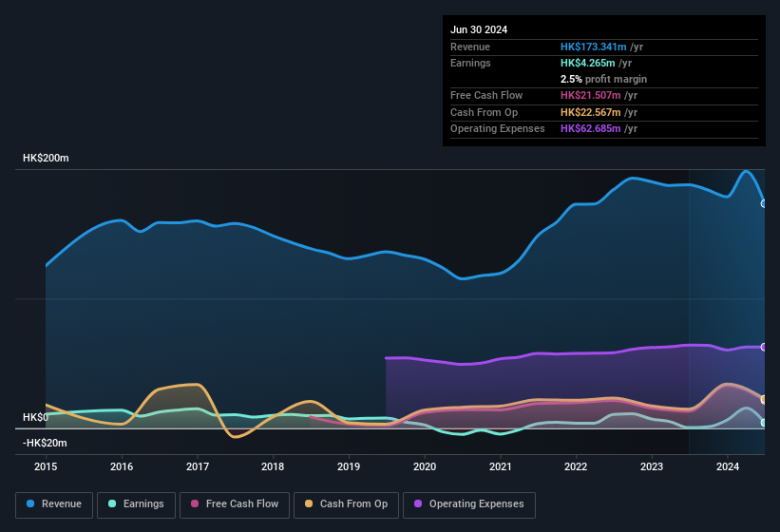
Task: Click the HK$21.507m free cash flow value
Action: tap(591, 95)
